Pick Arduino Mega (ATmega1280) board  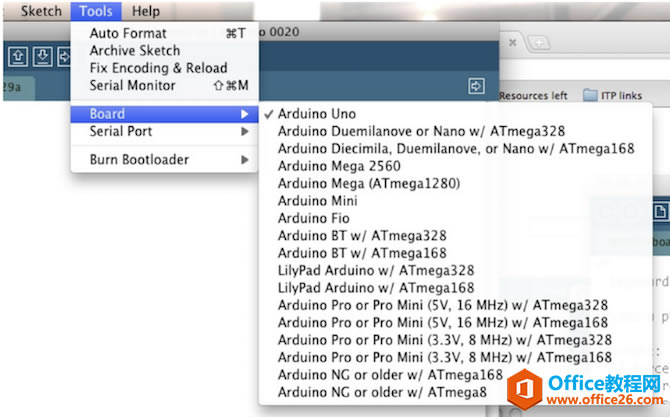[455, 184]
